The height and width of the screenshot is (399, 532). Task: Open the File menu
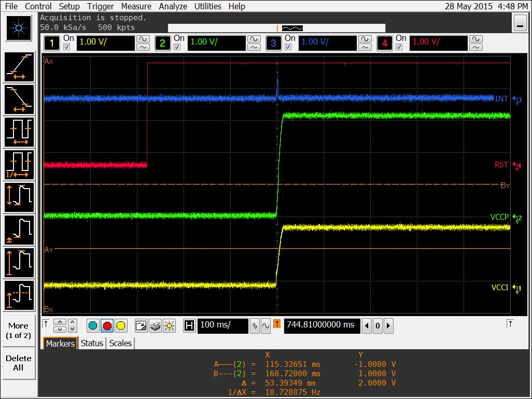(x=11, y=6)
